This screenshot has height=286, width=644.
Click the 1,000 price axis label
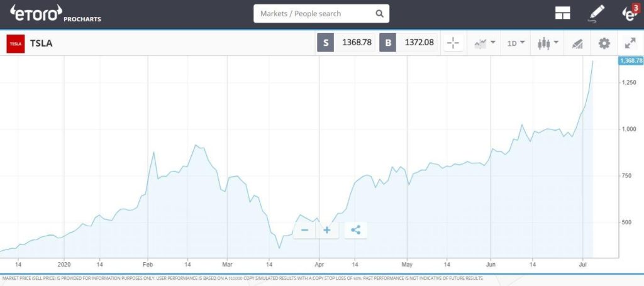pyautogui.click(x=629, y=129)
